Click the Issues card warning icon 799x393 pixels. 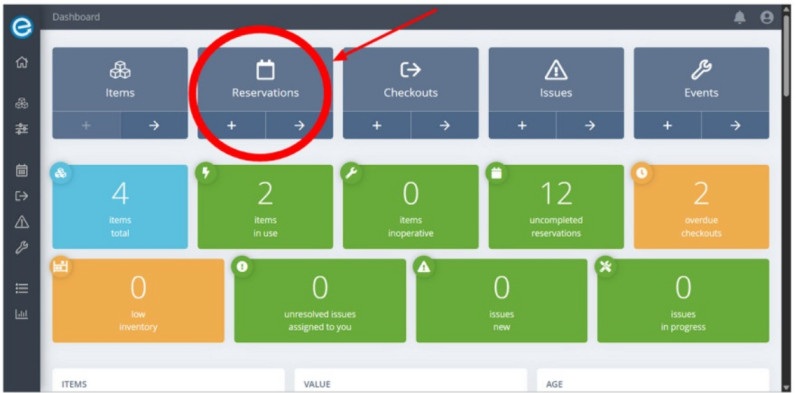pos(556,70)
